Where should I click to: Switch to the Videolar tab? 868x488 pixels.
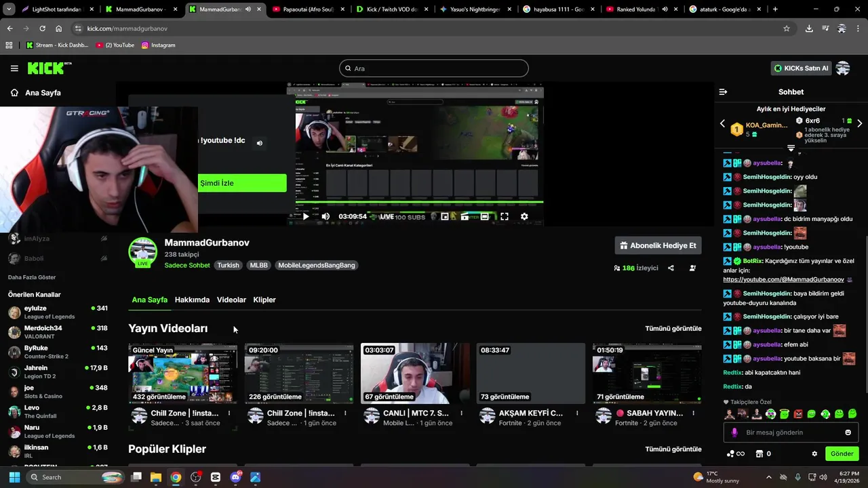[231, 300]
